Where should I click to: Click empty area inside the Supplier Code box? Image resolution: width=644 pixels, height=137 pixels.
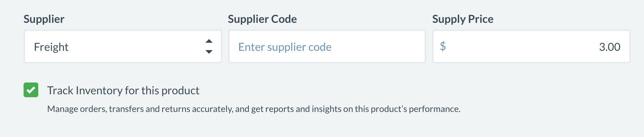click(x=379, y=46)
